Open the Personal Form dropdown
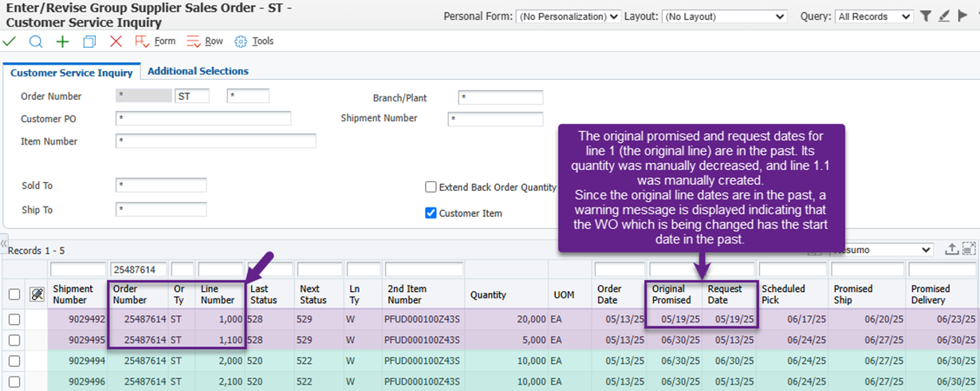This screenshot has height=391, width=980. click(x=569, y=16)
